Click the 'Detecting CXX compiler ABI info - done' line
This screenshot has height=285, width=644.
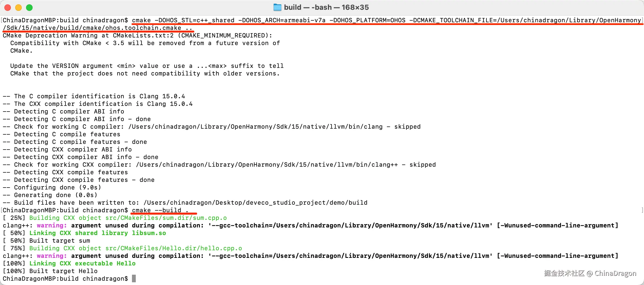click(x=81, y=157)
